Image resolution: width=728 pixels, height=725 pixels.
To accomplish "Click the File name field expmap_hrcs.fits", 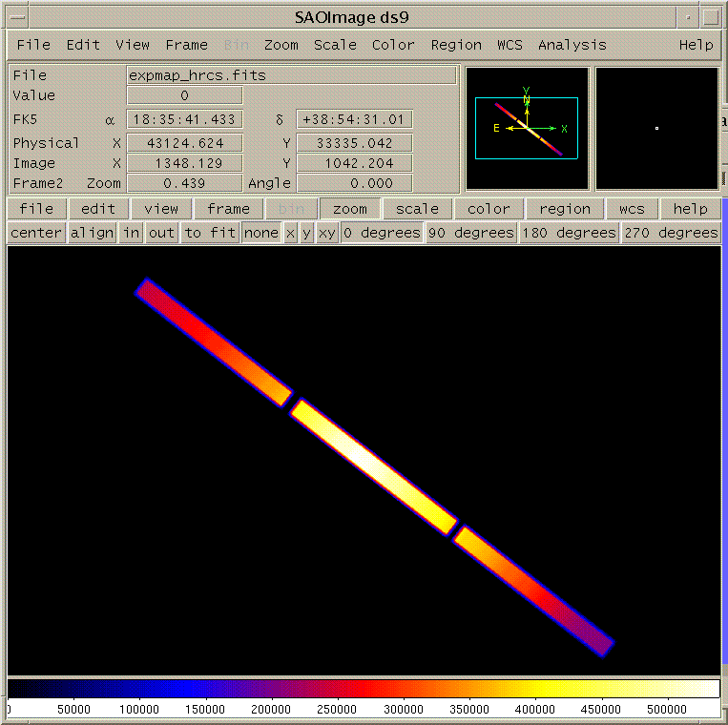I will click(292, 75).
